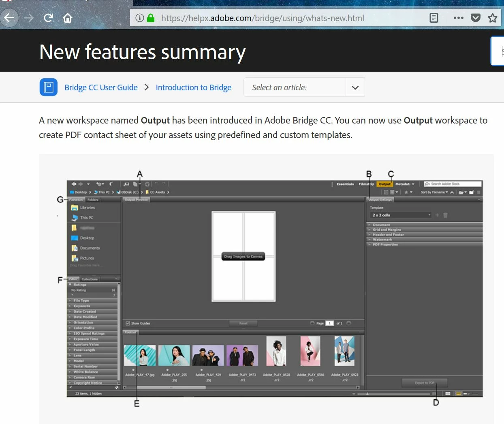Select the Essentials workspace in Bridge
Viewport: 504px width, 424px height.
click(345, 184)
